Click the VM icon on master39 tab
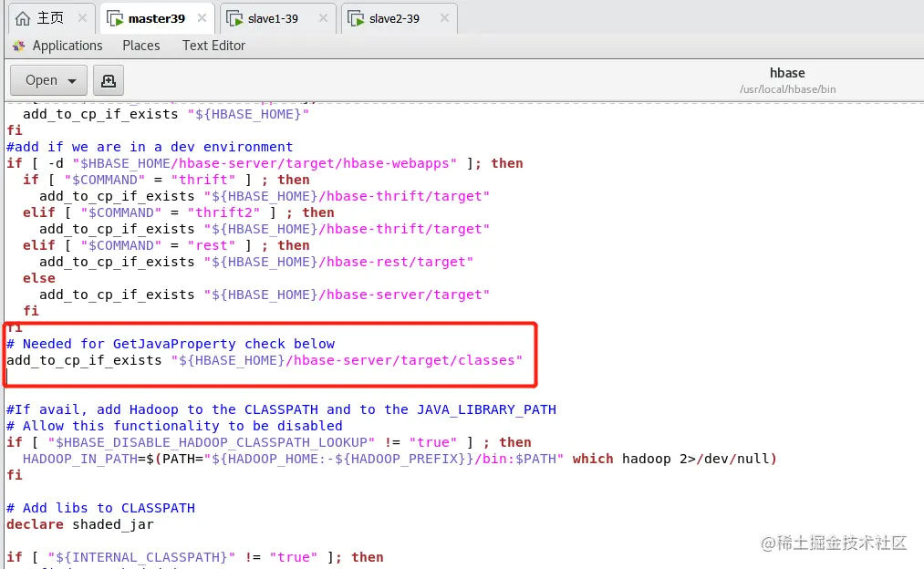Screen dimensions: 924x569 pos(115,18)
